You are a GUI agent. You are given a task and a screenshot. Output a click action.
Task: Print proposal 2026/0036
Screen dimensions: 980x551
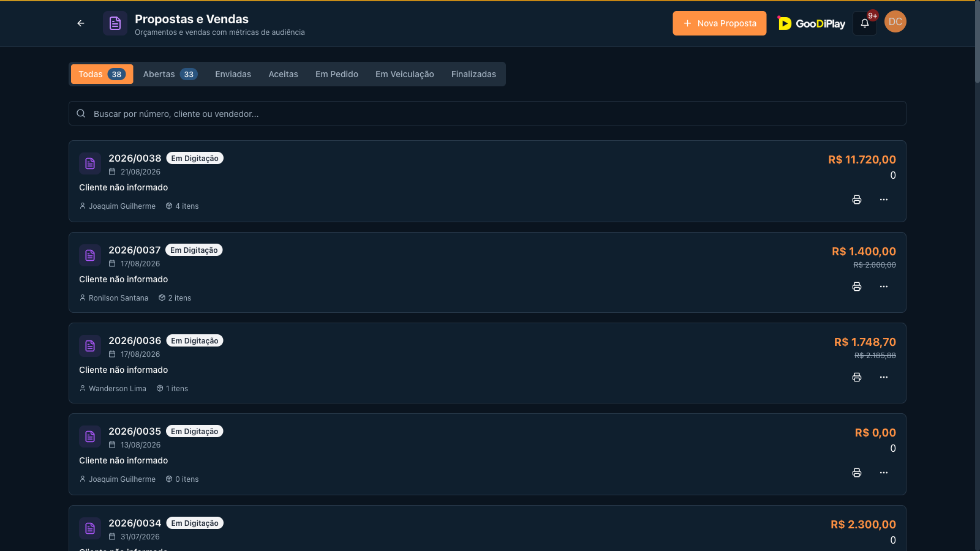coord(857,377)
